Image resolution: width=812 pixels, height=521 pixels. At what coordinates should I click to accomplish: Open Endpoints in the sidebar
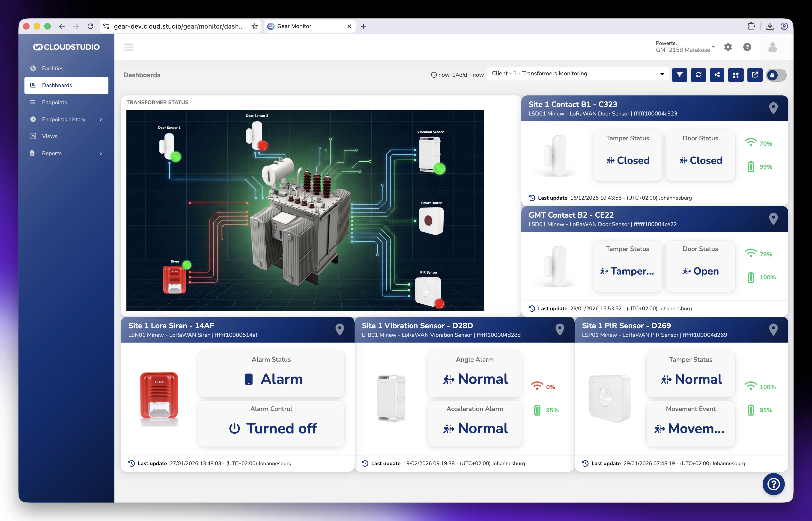pyautogui.click(x=66, y=102)
